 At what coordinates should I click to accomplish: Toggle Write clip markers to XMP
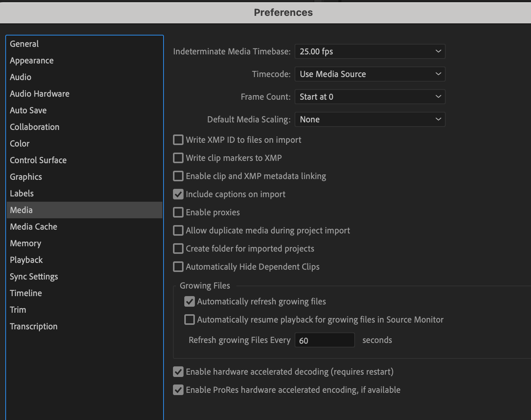pos(178,158)
